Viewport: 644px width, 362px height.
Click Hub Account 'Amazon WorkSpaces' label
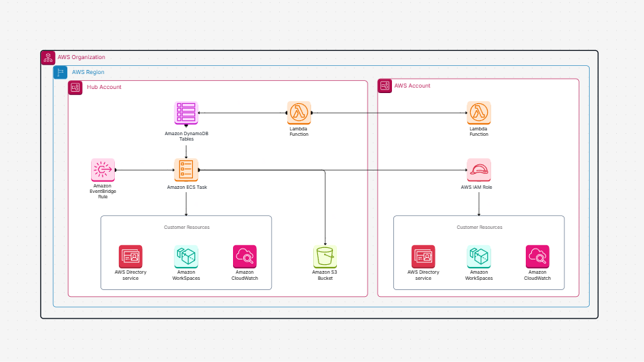click(186, 275)
